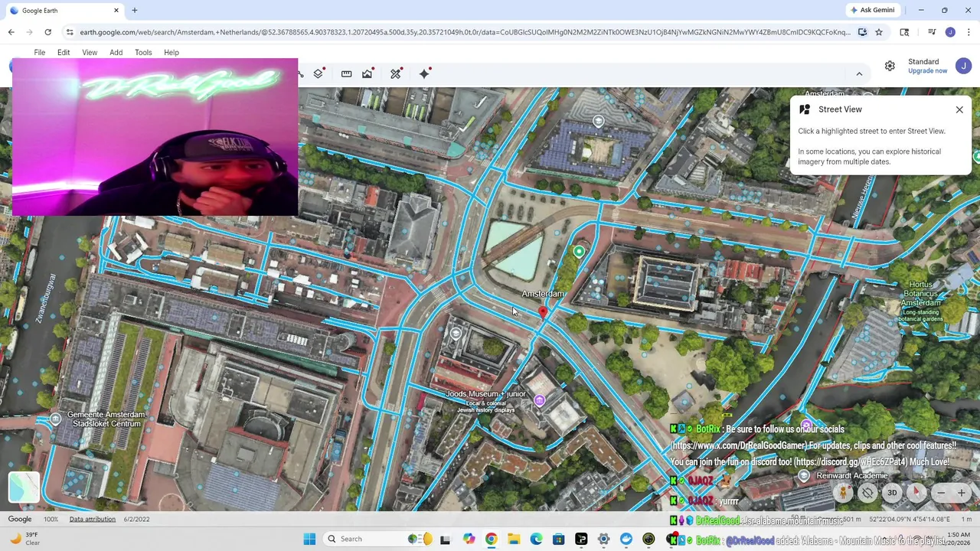Reload the page in Chrome
The width and height of the screenshot is (980, 551).
point(47,32)
